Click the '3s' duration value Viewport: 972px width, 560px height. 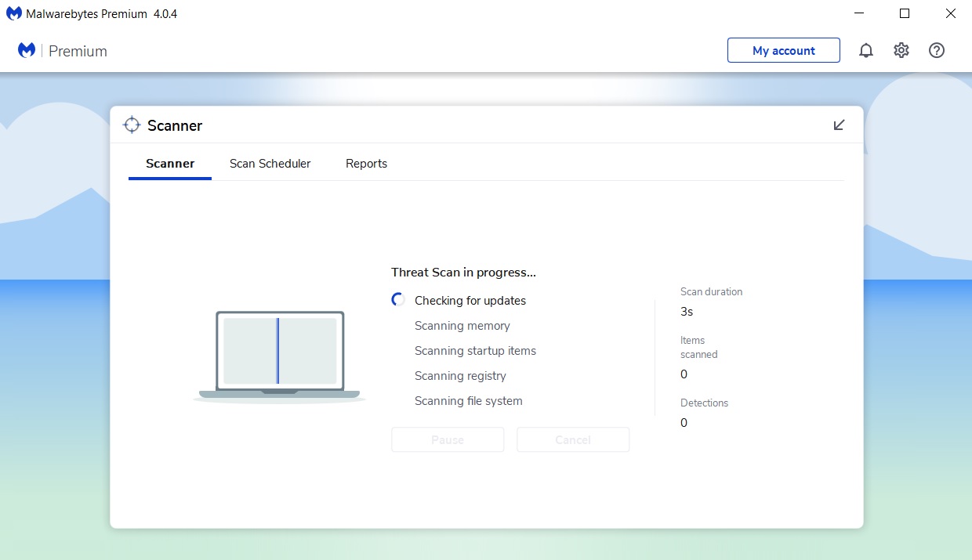click(687, 312)
